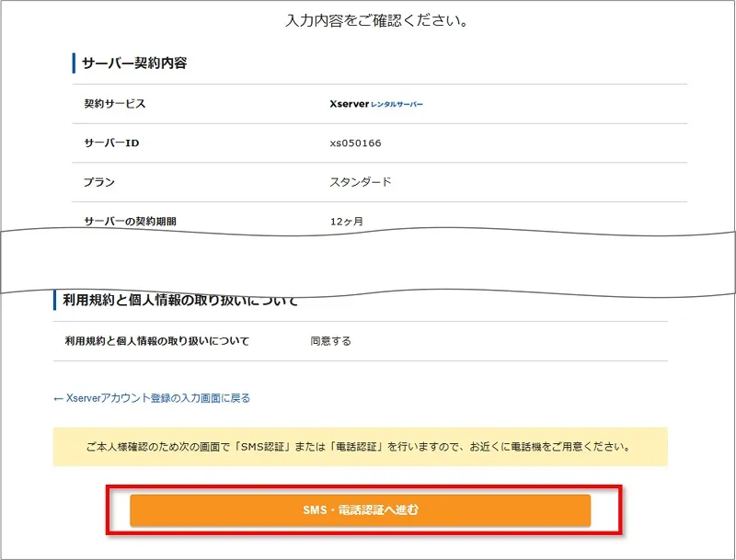Select the server ID value xs050166
This screenshot has height=560, width=736.
[355, 143]
